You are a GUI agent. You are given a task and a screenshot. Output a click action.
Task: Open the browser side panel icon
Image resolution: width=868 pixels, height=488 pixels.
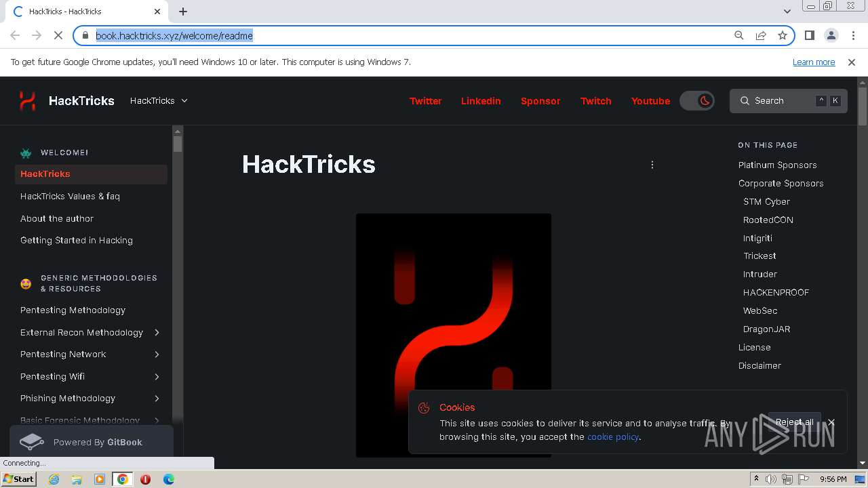(x=809, y=35)
